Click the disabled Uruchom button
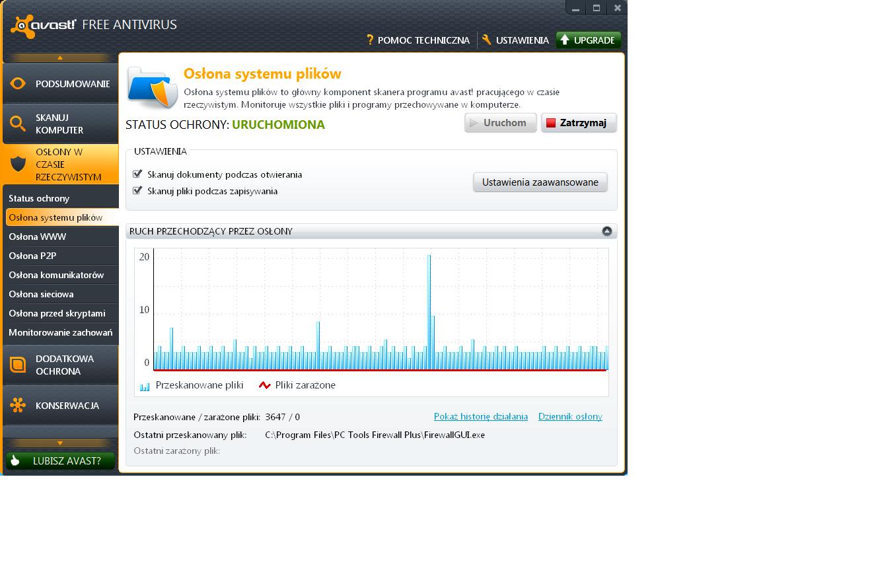Screen dimensions: 874x588 click(x=501, y=123)
